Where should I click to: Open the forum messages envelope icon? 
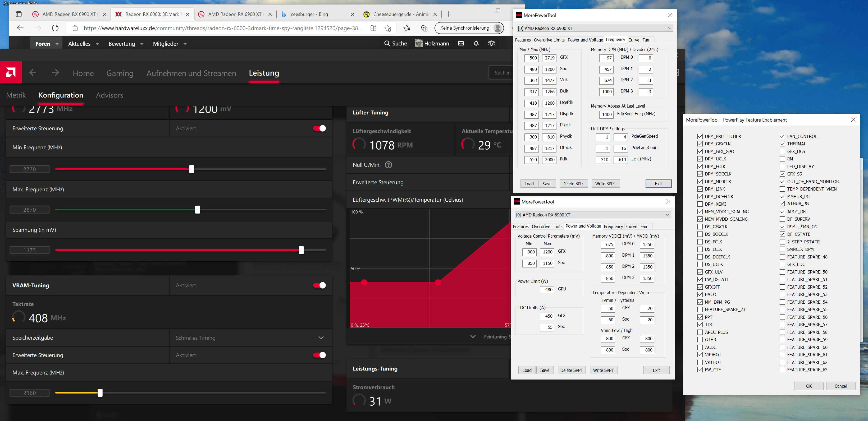click(x=461, y=43)
